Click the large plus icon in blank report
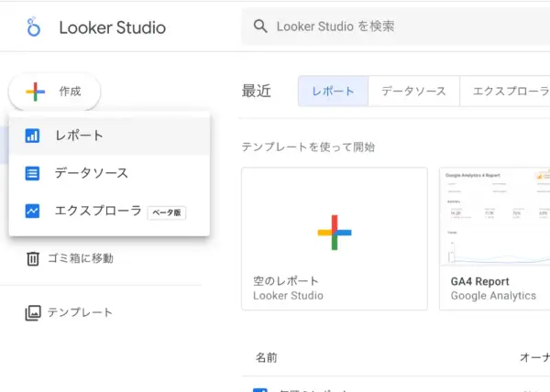This screenshot has width=550, height=392. (x=335, y=233)
